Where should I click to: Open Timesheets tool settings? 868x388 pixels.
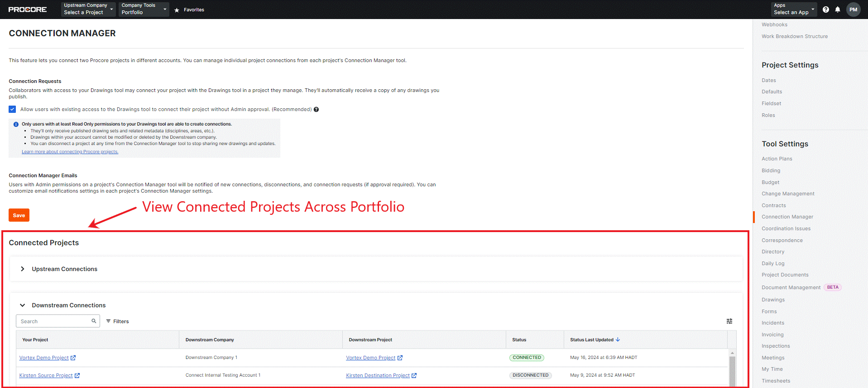(776, 381)
